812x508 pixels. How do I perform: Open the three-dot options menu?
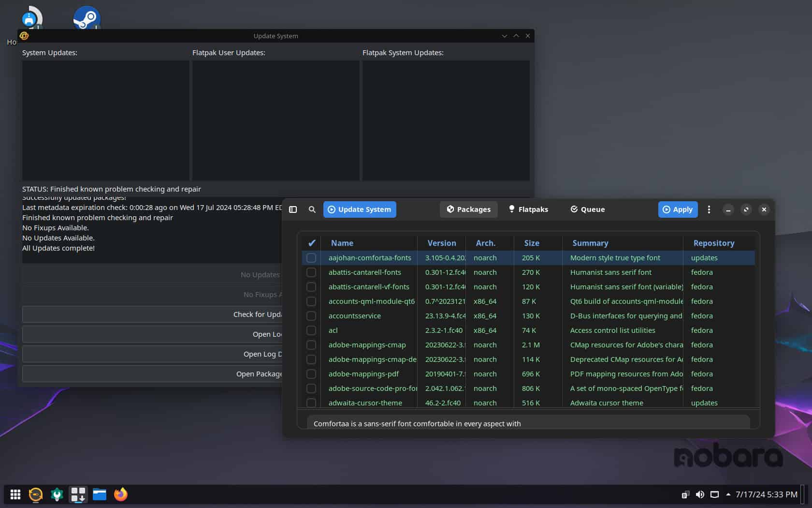[x=709, y=209]
